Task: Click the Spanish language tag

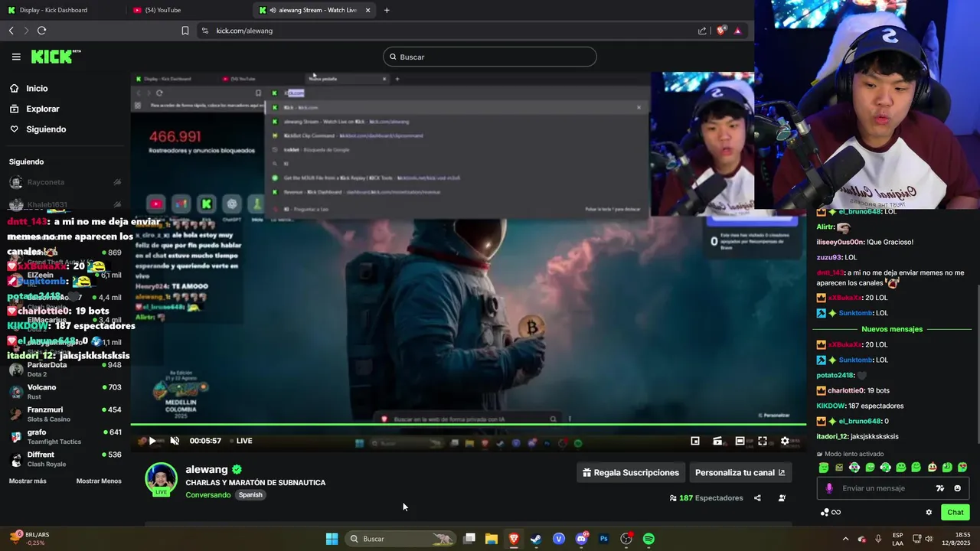Action: 250,495
